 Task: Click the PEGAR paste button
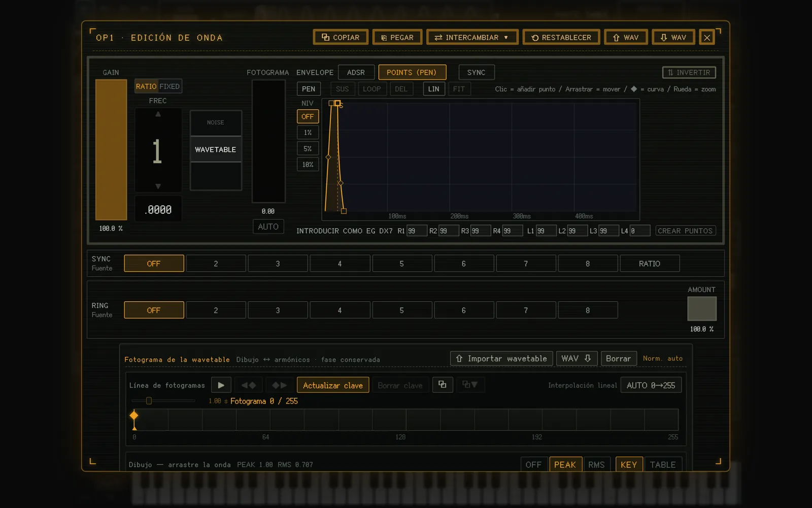pos(397,37)
